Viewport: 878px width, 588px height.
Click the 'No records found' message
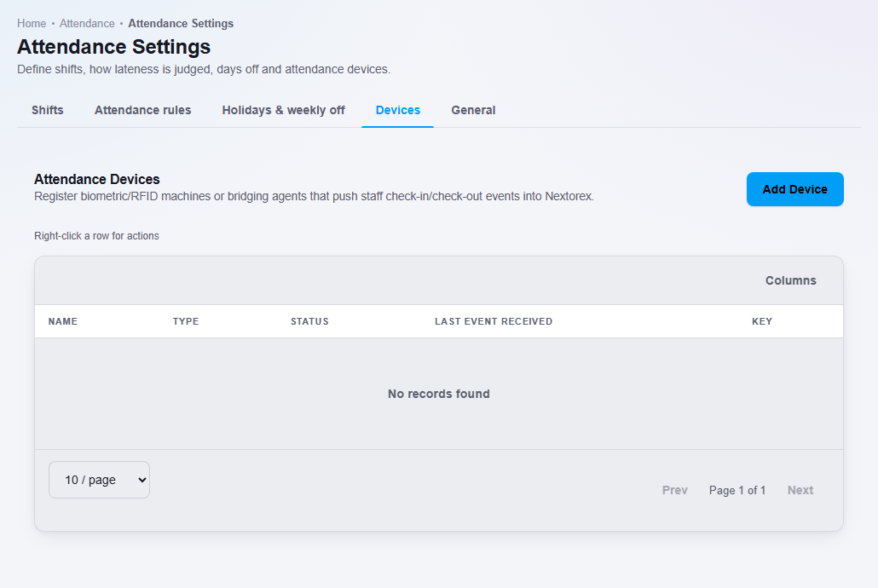[439, 394]
